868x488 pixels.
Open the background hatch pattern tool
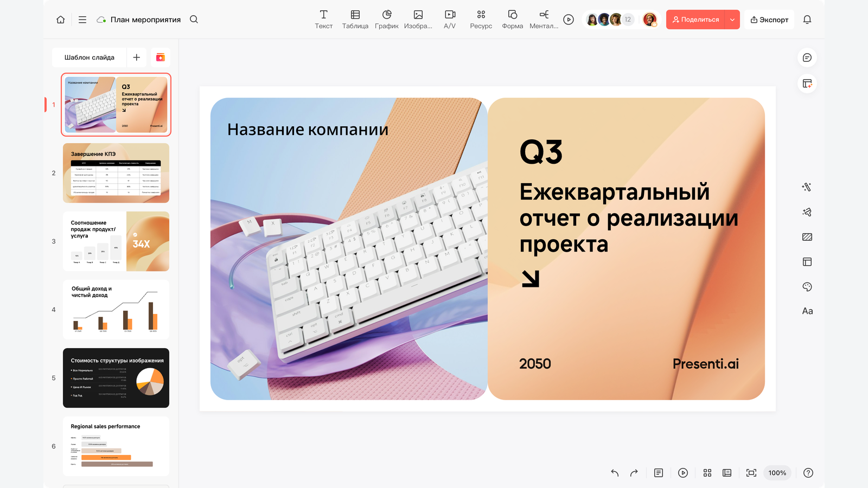coord(807,237)
